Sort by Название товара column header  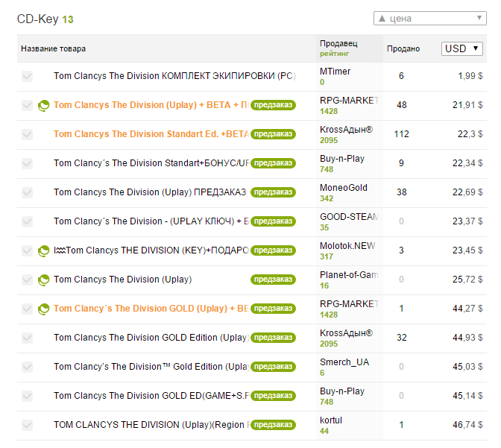tap(53, 48)
